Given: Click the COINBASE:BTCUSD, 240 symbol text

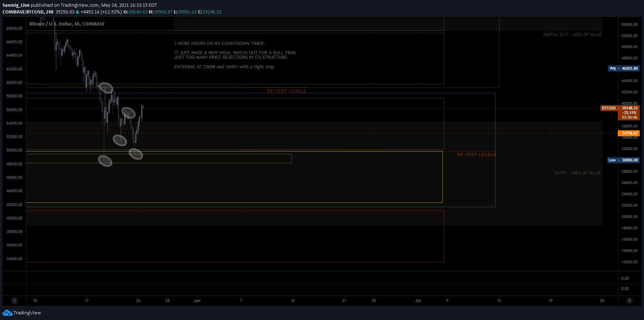Looking at the screenshot, I should pos(28,12).
